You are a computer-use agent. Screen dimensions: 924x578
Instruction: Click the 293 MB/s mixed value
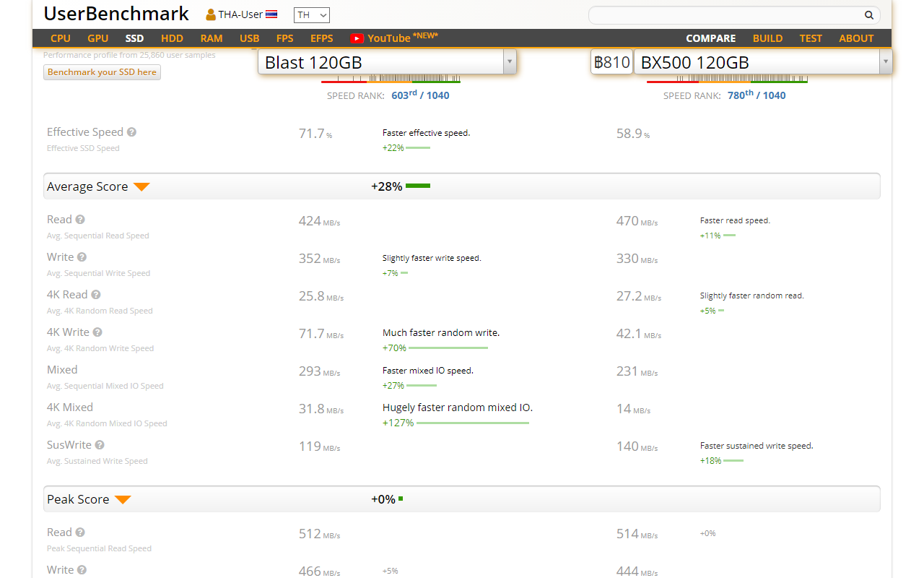[319, 371]
